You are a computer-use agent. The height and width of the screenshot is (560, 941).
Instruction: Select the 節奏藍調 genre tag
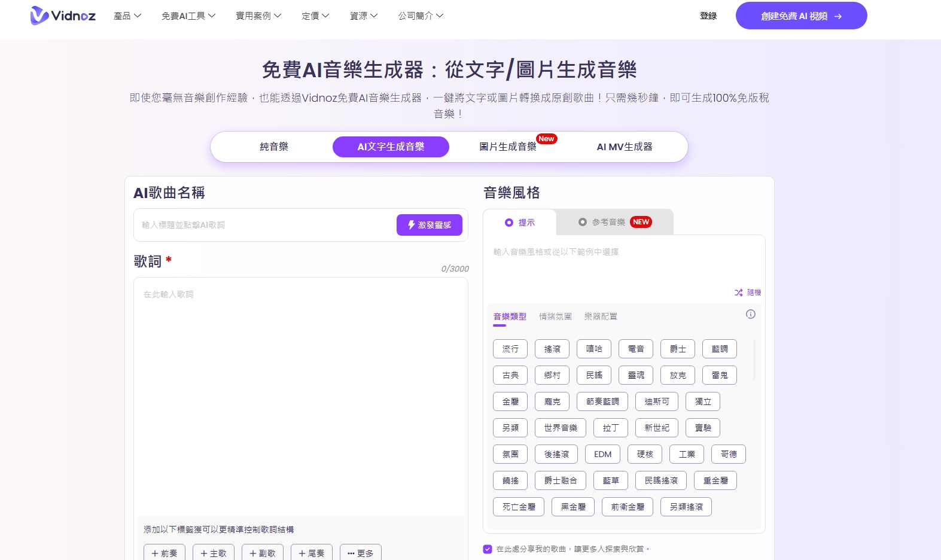(x=602, y=401)
